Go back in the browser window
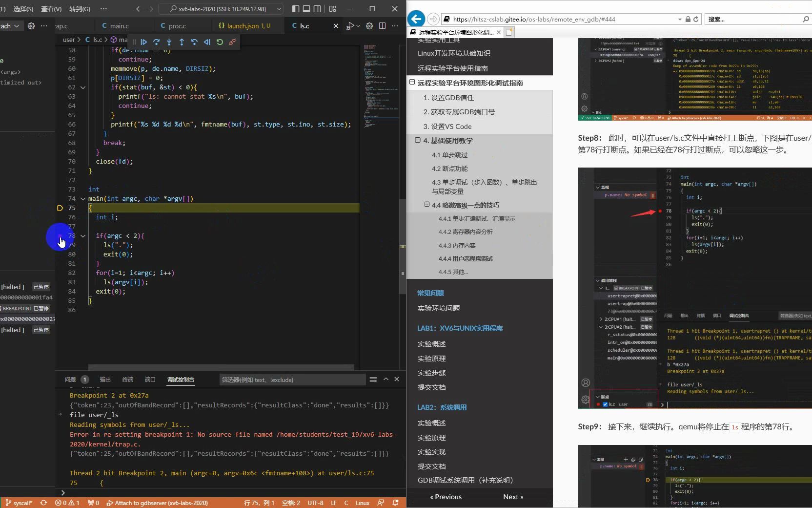Viewport: 812px width, 508px height. [x=416, y=19]
